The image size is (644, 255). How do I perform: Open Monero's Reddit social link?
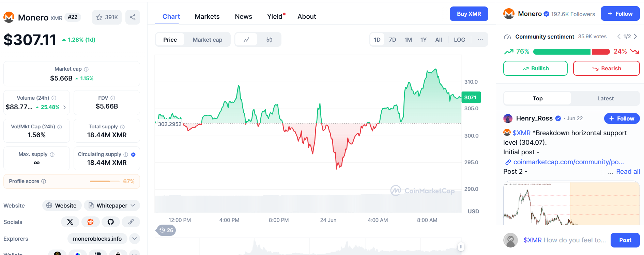[x=90, y=222]
